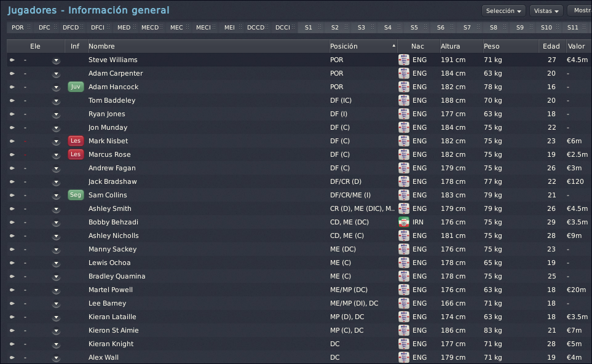This screenshot has width=592, height=364.
Task: Click Bobby Behzadi's Iran flag icon
Action: (x=404, y=222)
